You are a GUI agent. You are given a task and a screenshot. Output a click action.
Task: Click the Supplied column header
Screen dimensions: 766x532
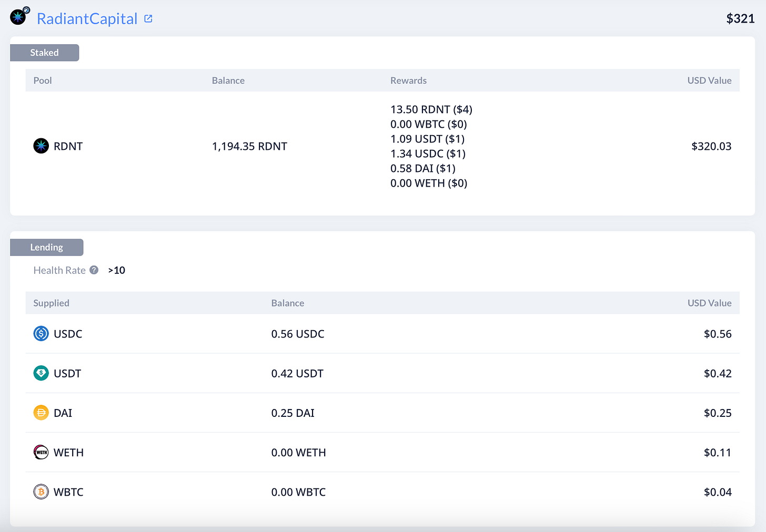click(51, 303)
